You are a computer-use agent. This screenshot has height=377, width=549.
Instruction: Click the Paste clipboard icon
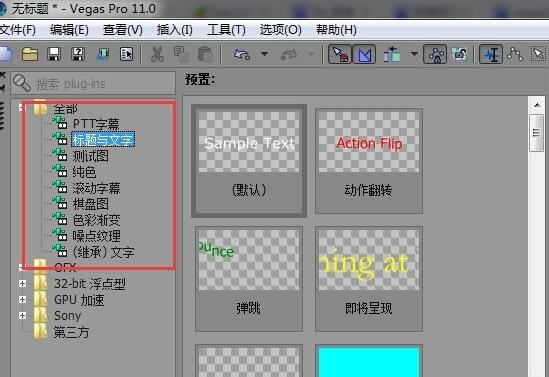205,54
